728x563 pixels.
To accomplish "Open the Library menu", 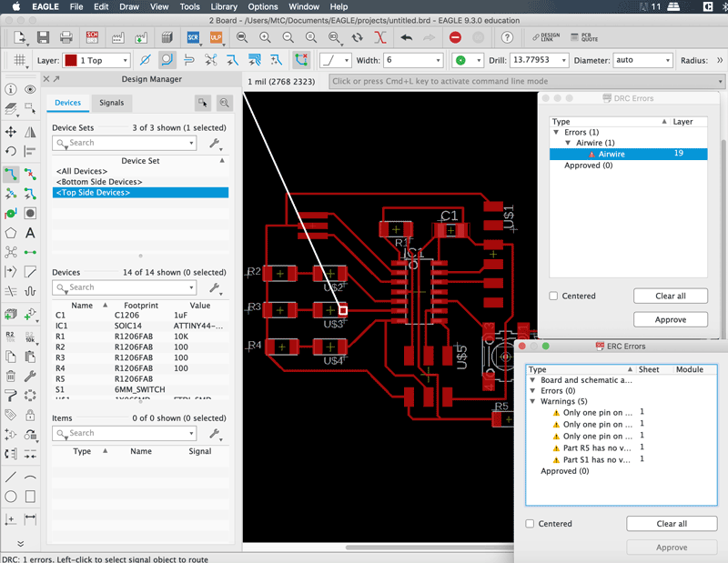I will coord(224,6).
